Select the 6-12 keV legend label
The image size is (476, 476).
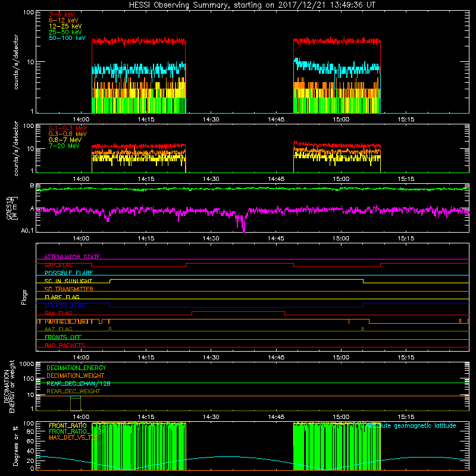[x=64, y=20]
